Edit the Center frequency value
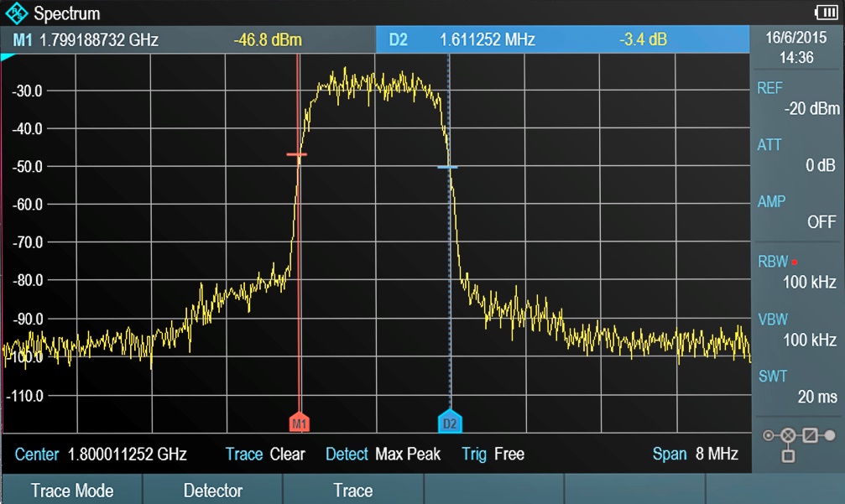The height and width of the screenshot is (504, 845). pyautogui.click(x=127, y=455)
